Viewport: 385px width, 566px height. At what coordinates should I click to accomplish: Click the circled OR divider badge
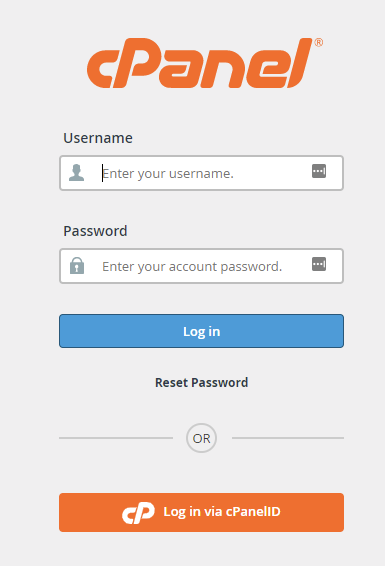point(201,438)
